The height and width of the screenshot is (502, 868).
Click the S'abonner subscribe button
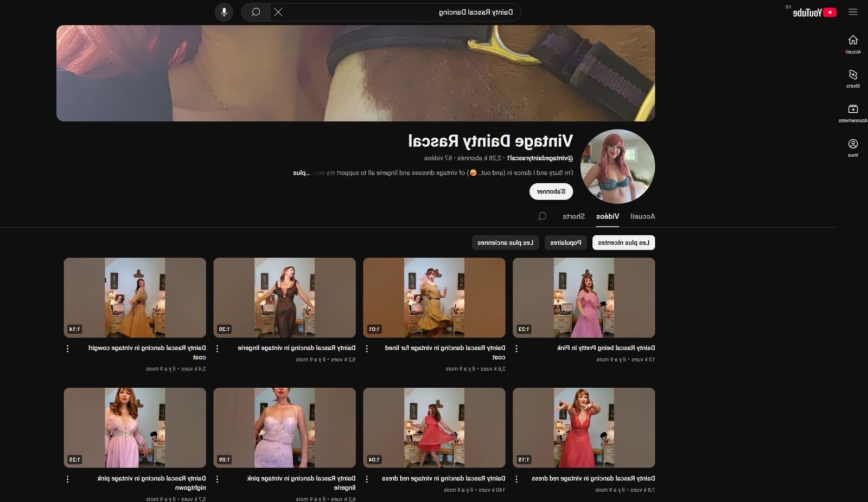(x=551, y=191)
